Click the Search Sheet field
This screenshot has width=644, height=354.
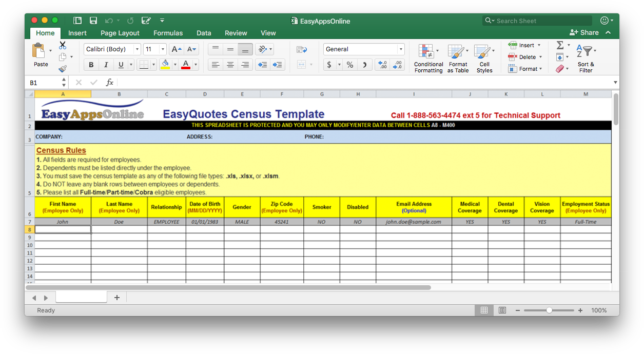pos(537,21)
